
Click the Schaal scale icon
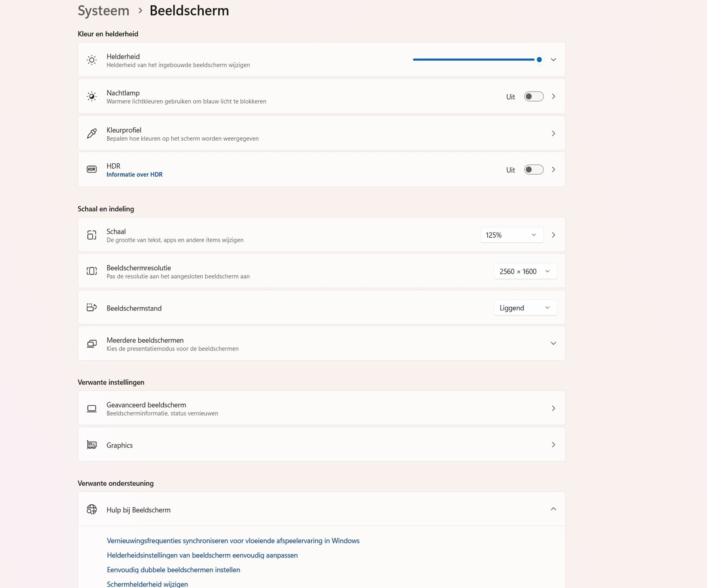pos(92,235)
